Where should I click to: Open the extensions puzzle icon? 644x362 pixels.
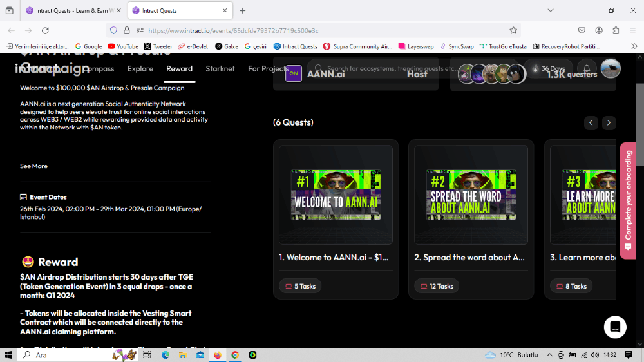(616, 30)
